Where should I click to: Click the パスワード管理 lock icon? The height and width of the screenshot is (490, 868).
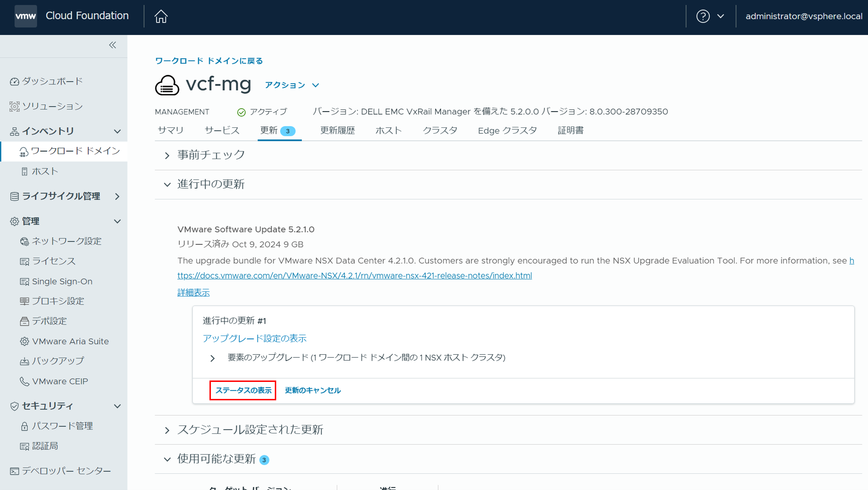pyautogui.click(x=24, y=426)
